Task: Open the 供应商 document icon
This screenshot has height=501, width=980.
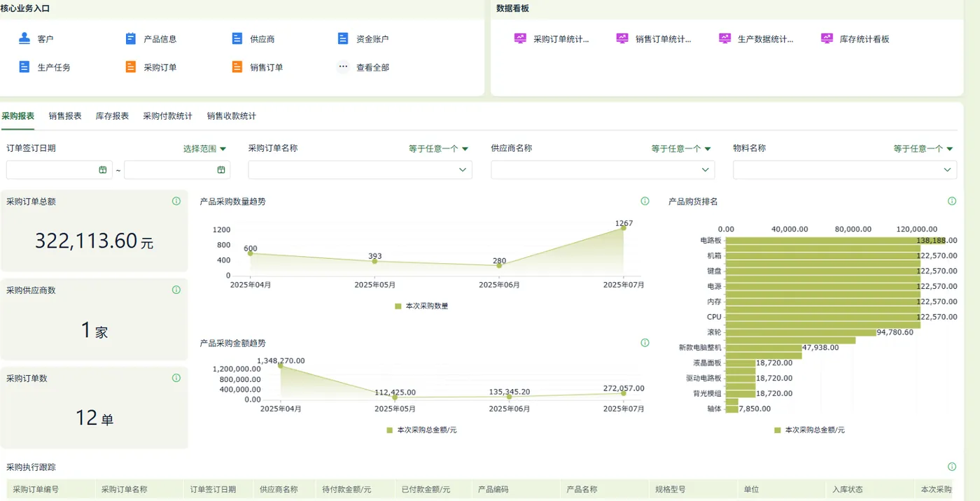Action: (x=237, y=38)
